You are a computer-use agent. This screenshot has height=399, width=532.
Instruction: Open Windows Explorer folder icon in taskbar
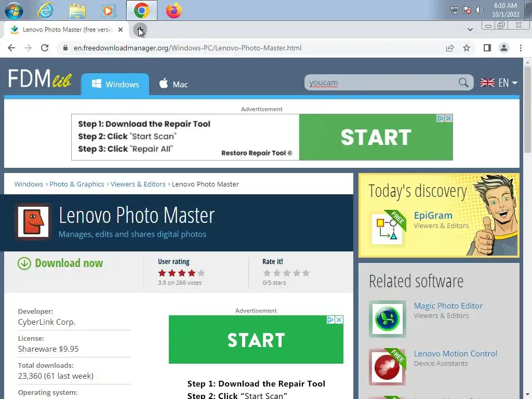[x=77, y=11]
